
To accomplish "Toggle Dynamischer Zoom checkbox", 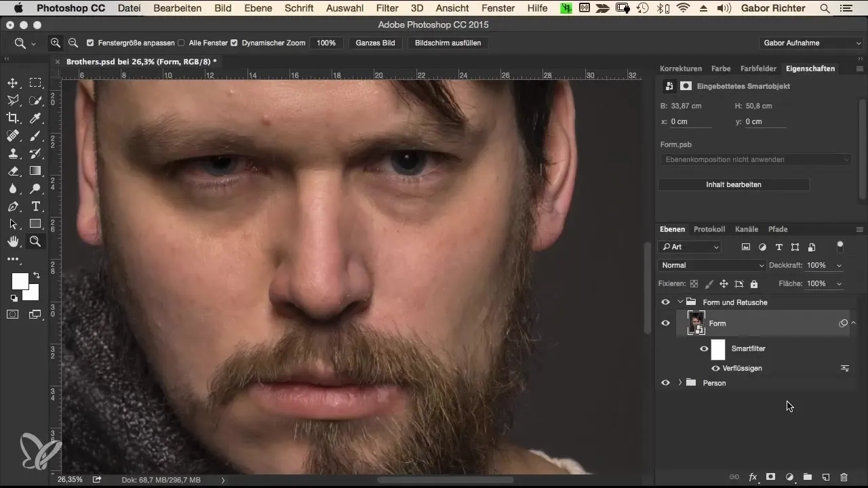I will [x=234, y=43].
